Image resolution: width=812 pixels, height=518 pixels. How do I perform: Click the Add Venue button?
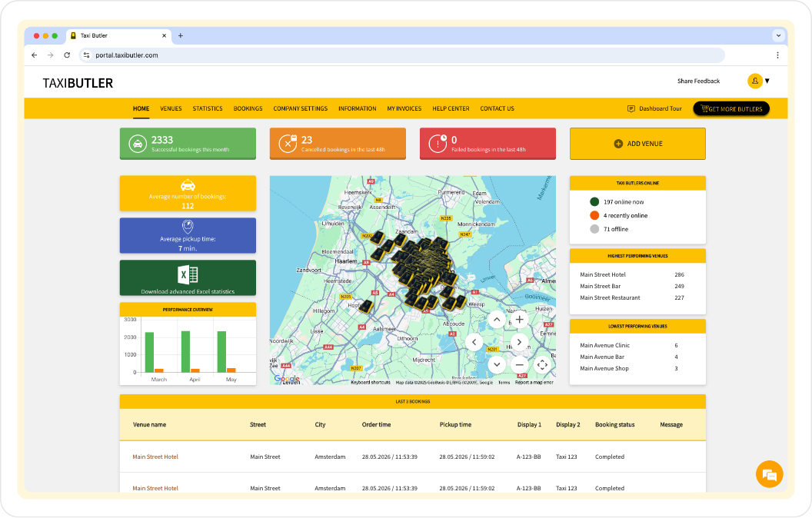637,144
